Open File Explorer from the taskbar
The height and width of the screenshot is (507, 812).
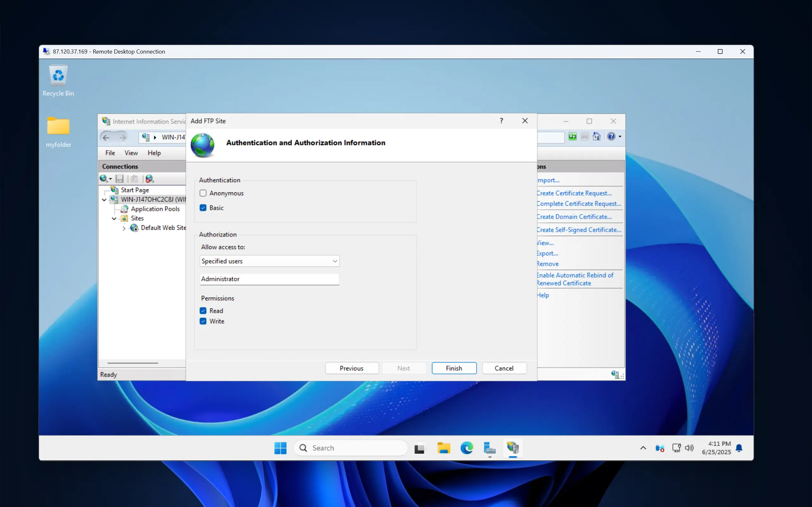point(443,448)
